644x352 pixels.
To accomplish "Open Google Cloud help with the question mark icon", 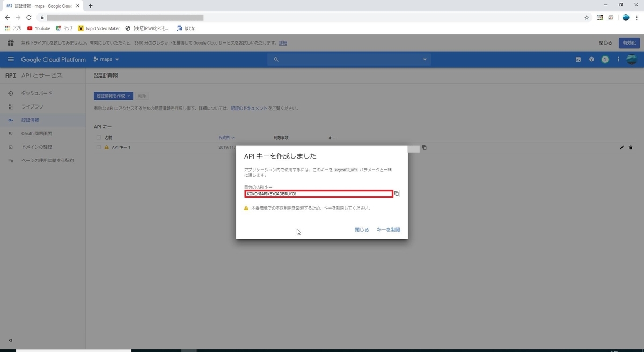I will click(591, 59).
